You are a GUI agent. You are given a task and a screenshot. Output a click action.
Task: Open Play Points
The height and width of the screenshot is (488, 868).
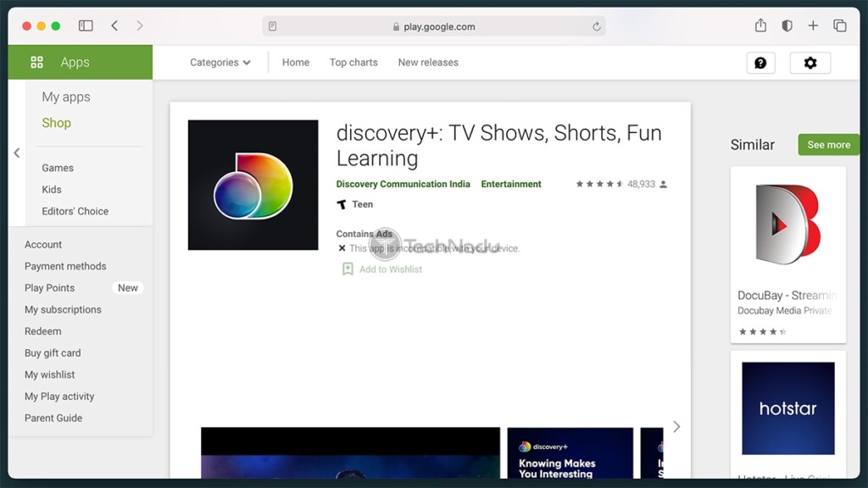[49, 288]
